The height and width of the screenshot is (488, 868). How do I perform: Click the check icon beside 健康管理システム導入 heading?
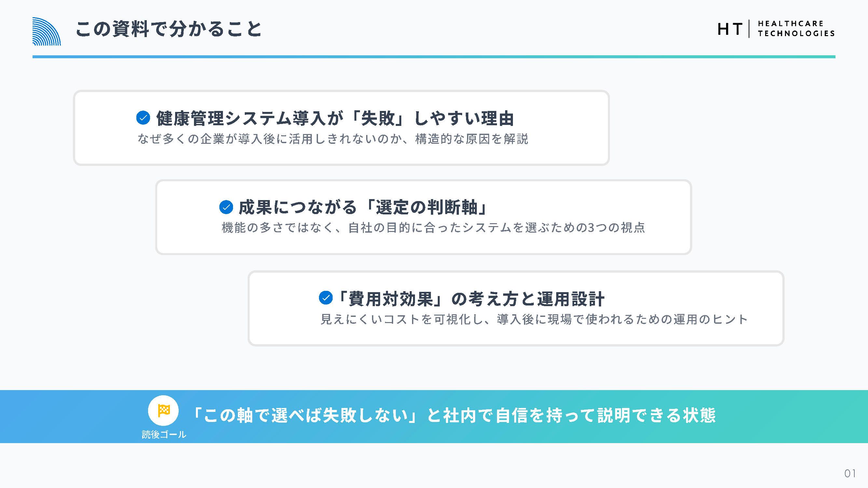click(143, 117)
